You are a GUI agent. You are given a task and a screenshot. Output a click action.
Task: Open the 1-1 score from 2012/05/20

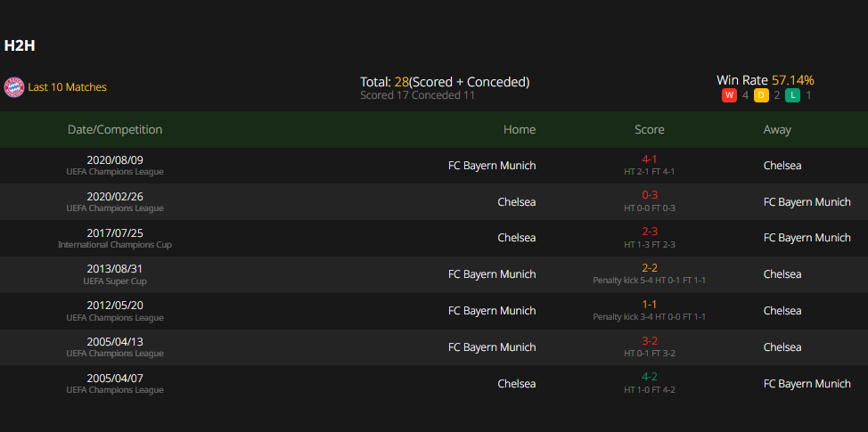pos(650,305)
